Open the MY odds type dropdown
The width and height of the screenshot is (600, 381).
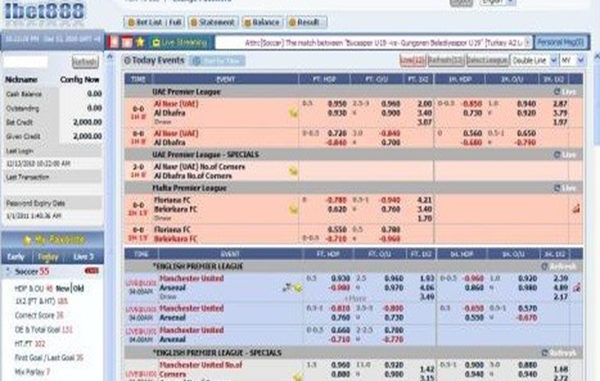click(x=572, y=60)
